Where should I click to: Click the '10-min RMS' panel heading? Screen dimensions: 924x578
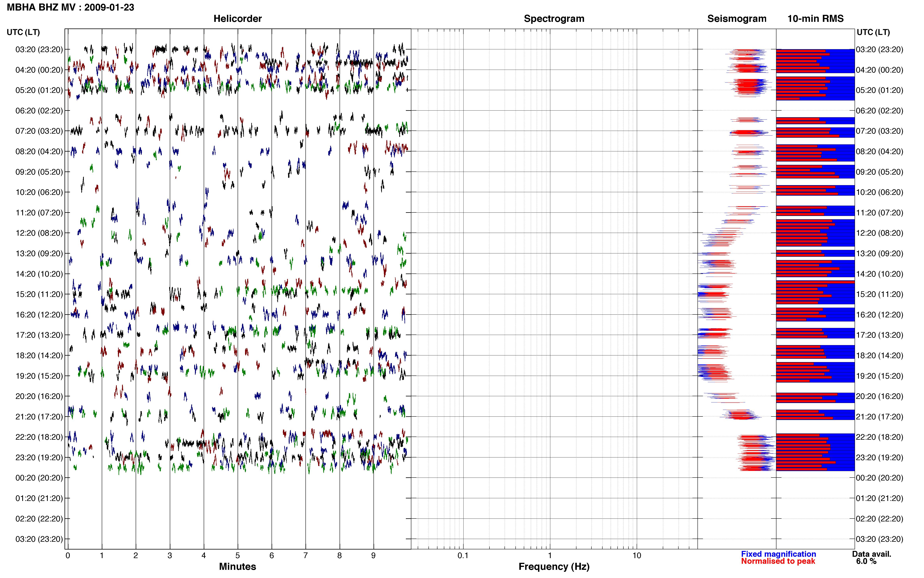point(816,19)
